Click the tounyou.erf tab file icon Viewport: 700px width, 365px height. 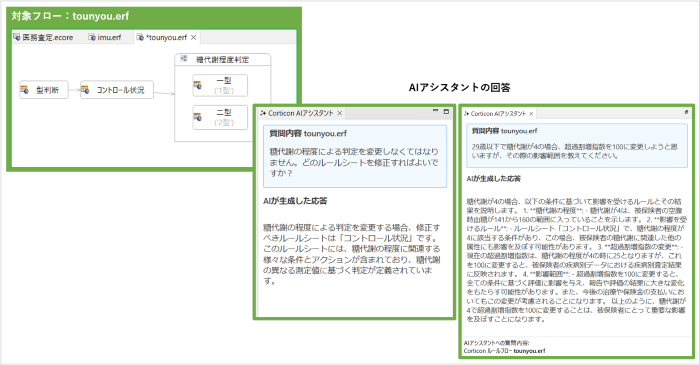140,37
